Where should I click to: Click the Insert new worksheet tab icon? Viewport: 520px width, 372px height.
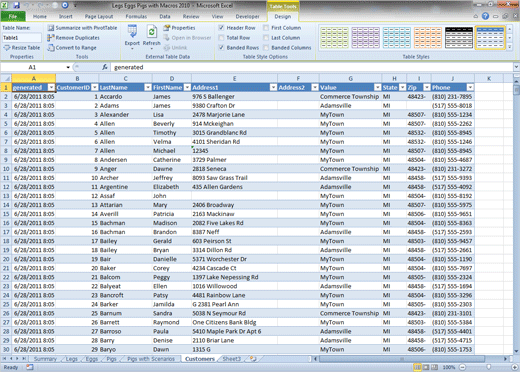coord(253,359)
